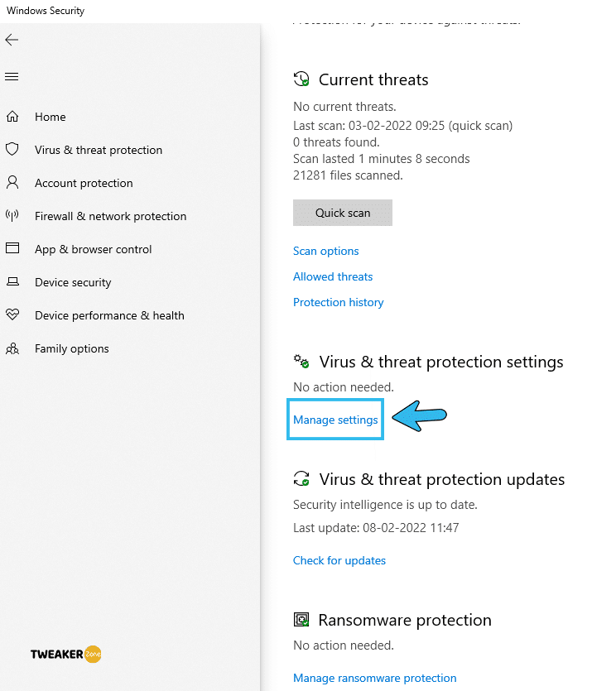Click the window icon for App & browser control

click(12, 248)
